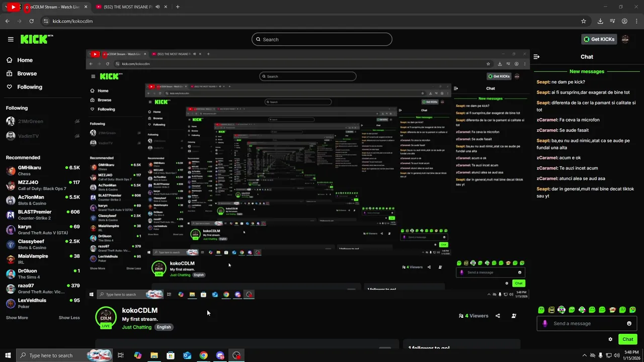
Task: Open the user avatar next to Get KICKs
Action: [625, 39]
